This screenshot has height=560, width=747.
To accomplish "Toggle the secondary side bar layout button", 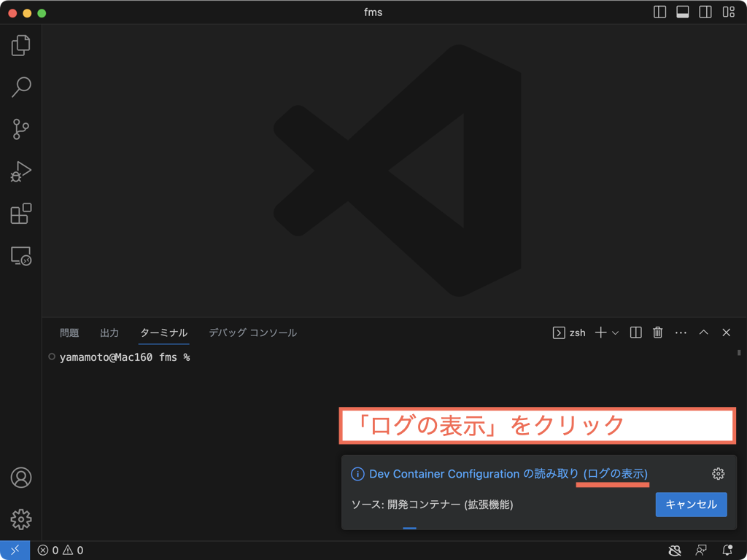I will click(x=705, y=12).
